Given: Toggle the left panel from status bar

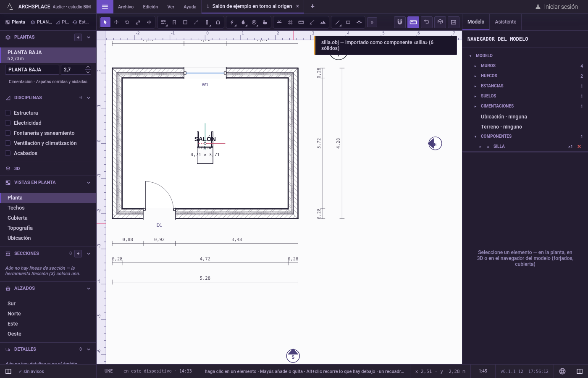Looking at the screenshot, I should pos(8,371).
